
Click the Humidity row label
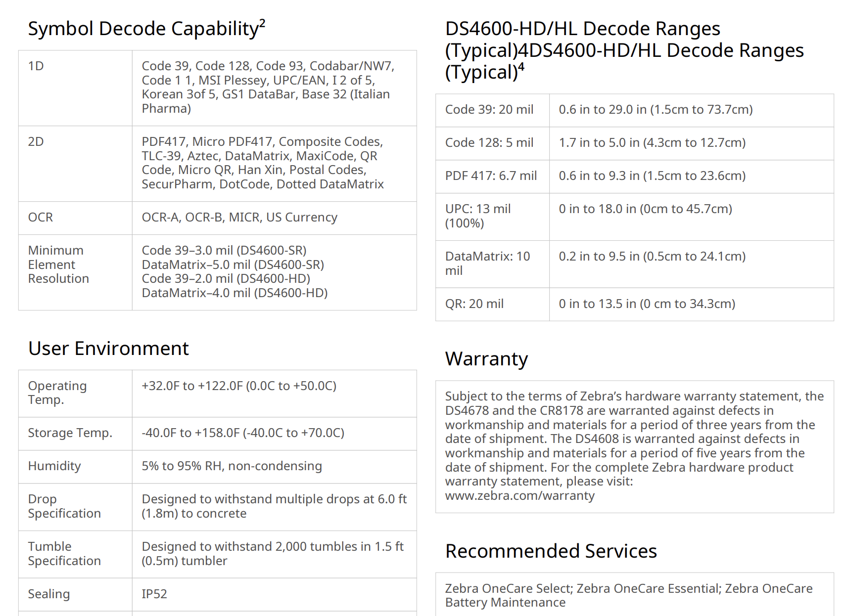point(54,466)
